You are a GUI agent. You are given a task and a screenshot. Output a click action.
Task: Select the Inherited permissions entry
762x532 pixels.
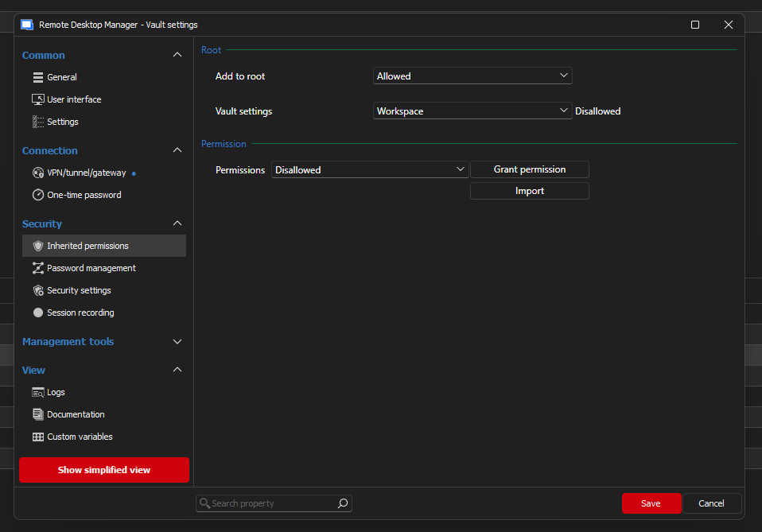104,246
